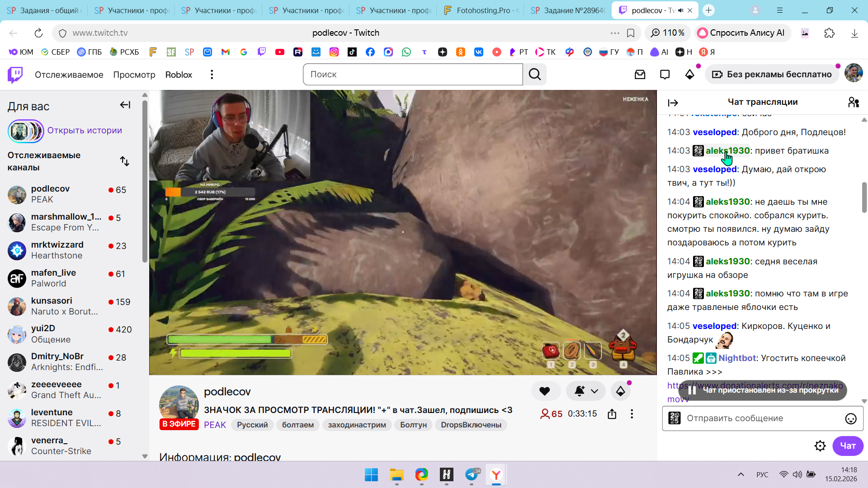Open three-dot menu next to Roblox

[x=212, y=75]
